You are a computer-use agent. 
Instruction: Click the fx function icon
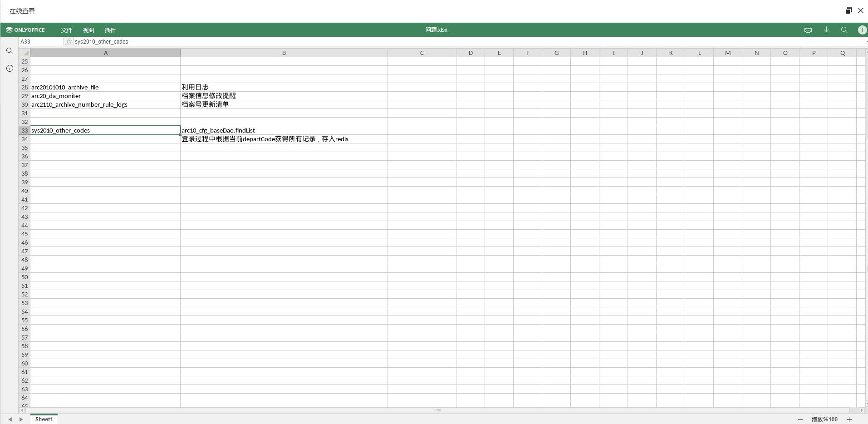coord(69,41)
